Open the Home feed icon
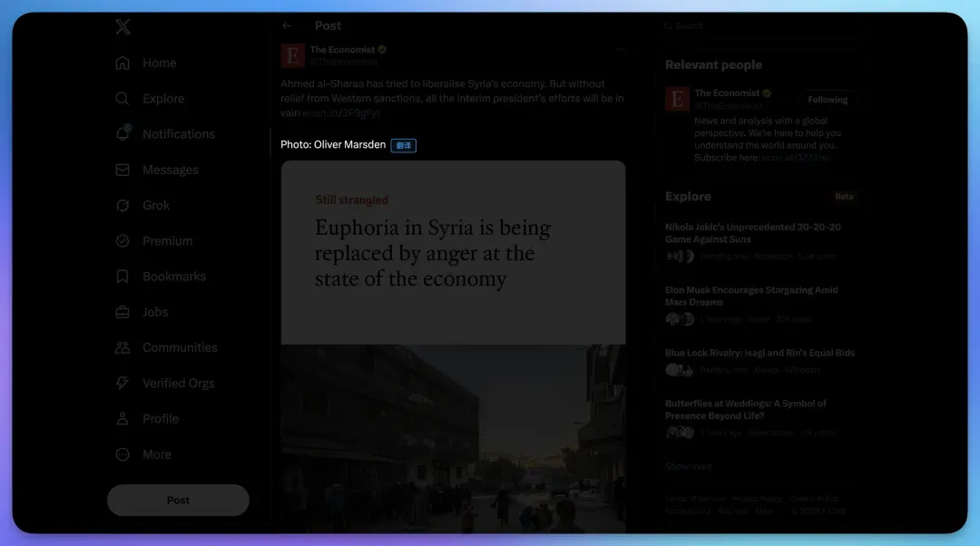980x546 pixels. (122, 63)
